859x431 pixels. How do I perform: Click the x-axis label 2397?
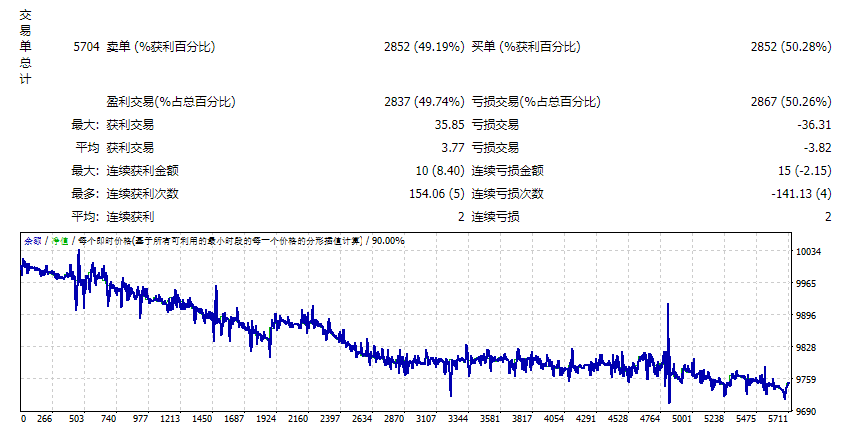(x=330, y=418)
